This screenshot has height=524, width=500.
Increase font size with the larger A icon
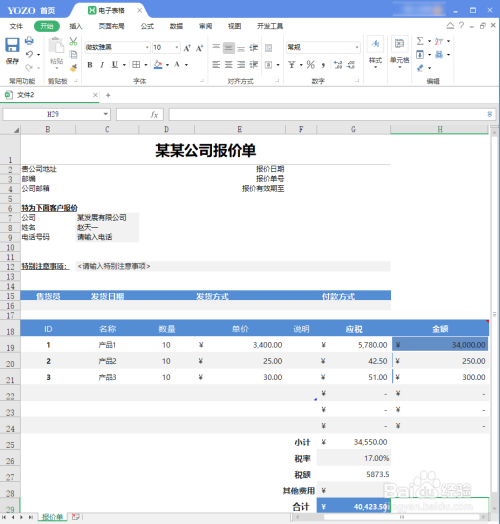click(187, 48)
